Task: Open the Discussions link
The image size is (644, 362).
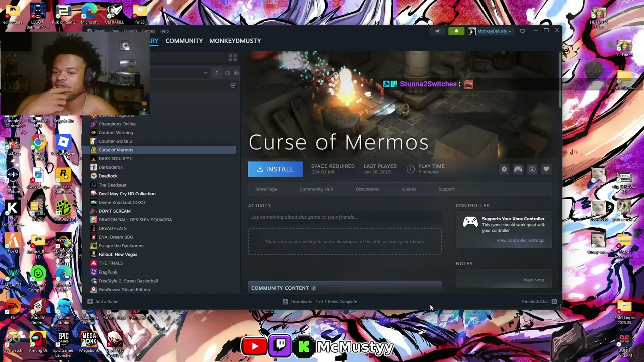Action: tap(367, 189)
